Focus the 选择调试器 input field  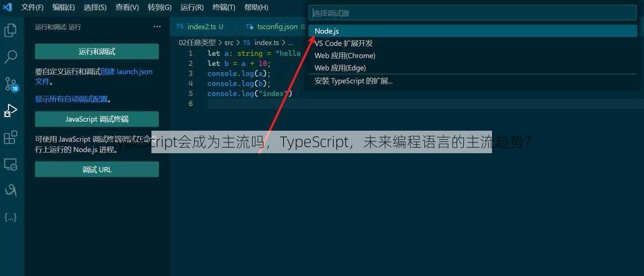[472, 13]
